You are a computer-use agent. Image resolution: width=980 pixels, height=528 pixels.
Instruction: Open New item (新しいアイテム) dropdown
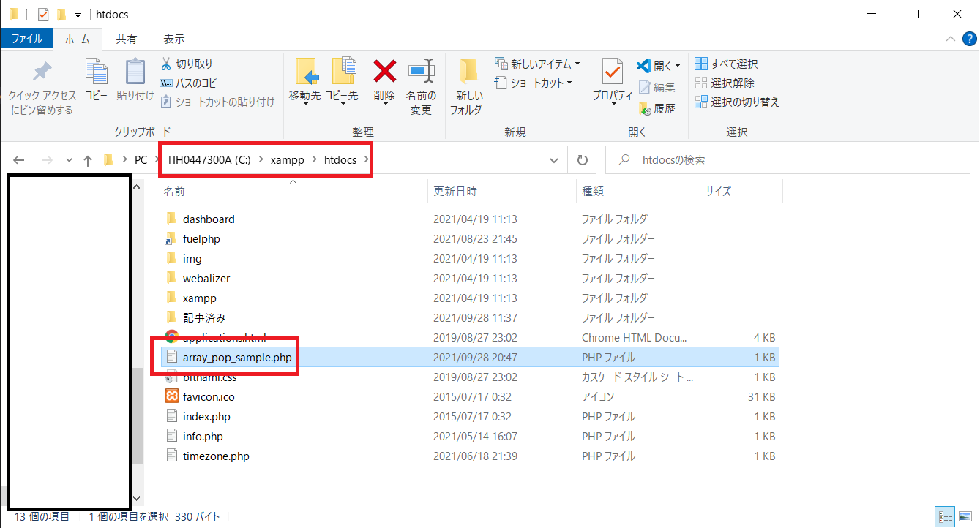[537, 64]
